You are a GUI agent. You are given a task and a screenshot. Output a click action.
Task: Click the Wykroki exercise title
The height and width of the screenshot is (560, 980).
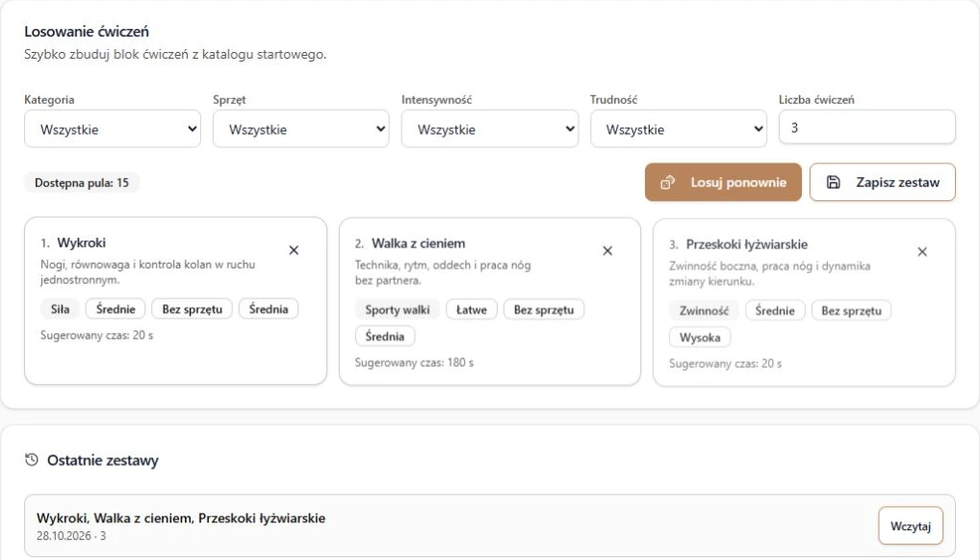[x=81, y=242]
